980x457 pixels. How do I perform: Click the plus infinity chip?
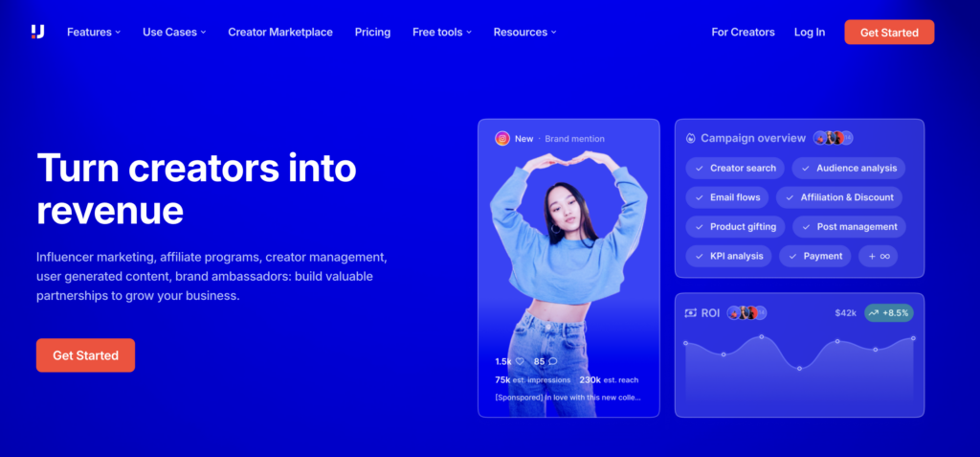(x=879, y=256)
